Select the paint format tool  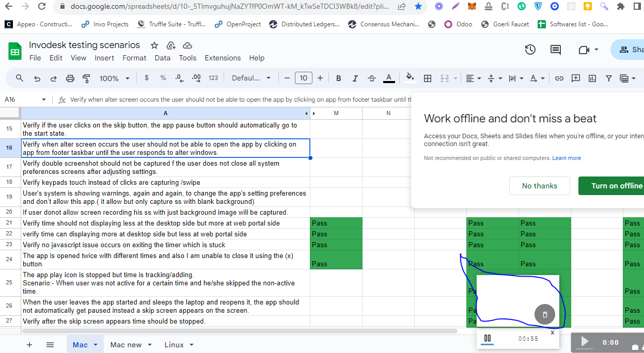(x=86, y=78)
